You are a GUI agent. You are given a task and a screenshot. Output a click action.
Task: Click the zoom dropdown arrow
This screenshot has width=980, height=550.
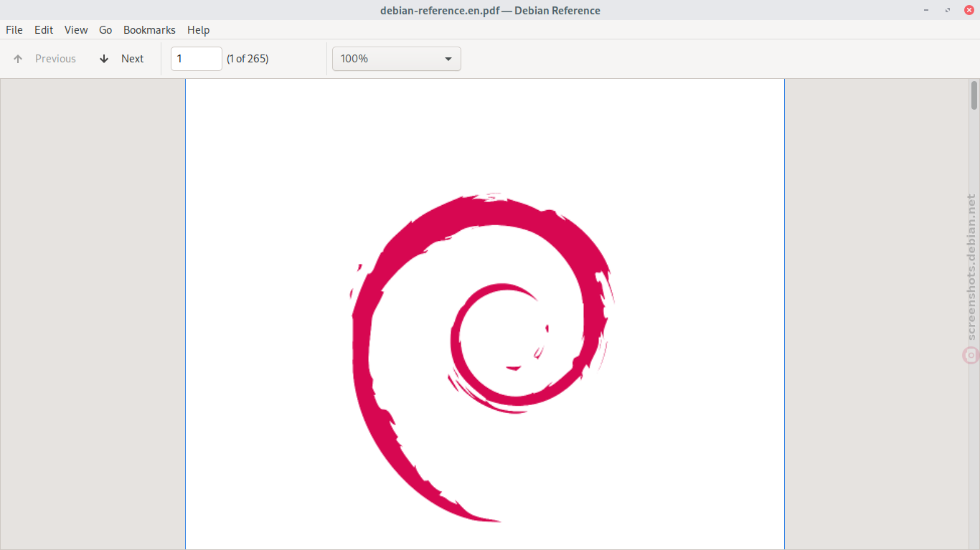point(448,59)
